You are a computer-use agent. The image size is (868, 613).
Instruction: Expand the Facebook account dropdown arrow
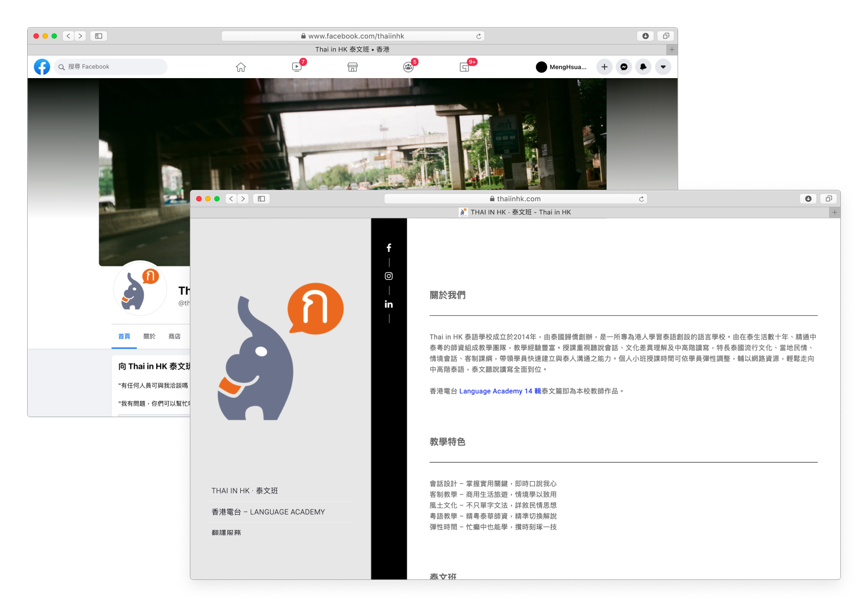pyautogui.click(x=663, y=67)
